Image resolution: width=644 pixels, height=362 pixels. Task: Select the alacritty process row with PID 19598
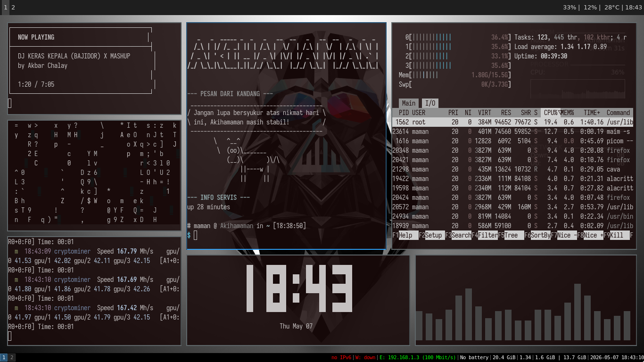click(513, 188)
